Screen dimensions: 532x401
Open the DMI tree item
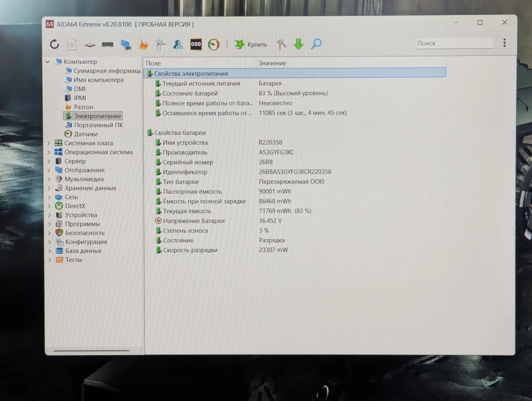point(75,89)
